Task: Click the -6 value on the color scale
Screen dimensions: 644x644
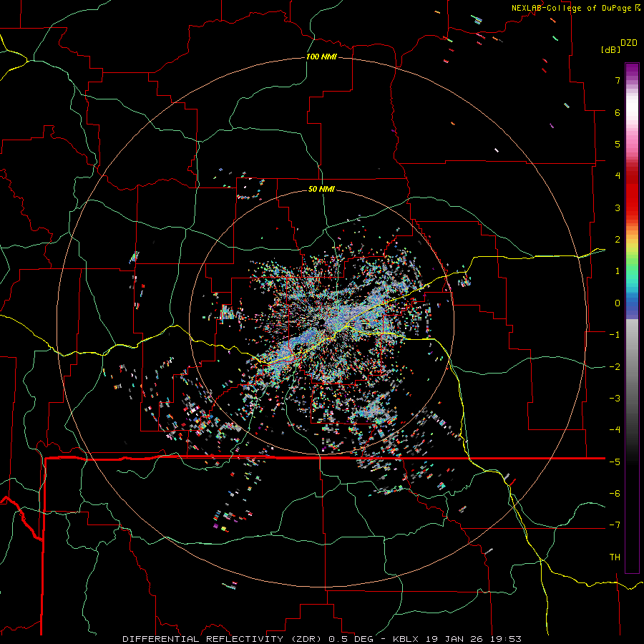Action: click(615, 494)
